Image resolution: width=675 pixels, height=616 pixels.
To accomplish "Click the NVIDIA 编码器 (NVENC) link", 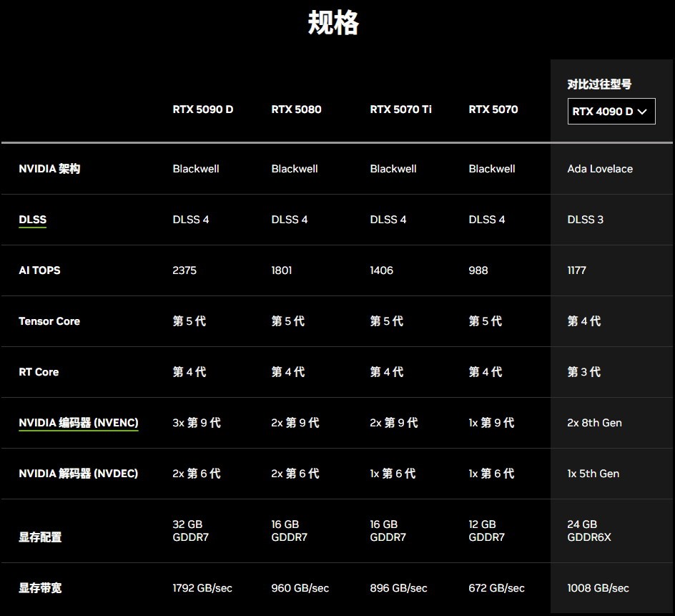I will (79, 423).
